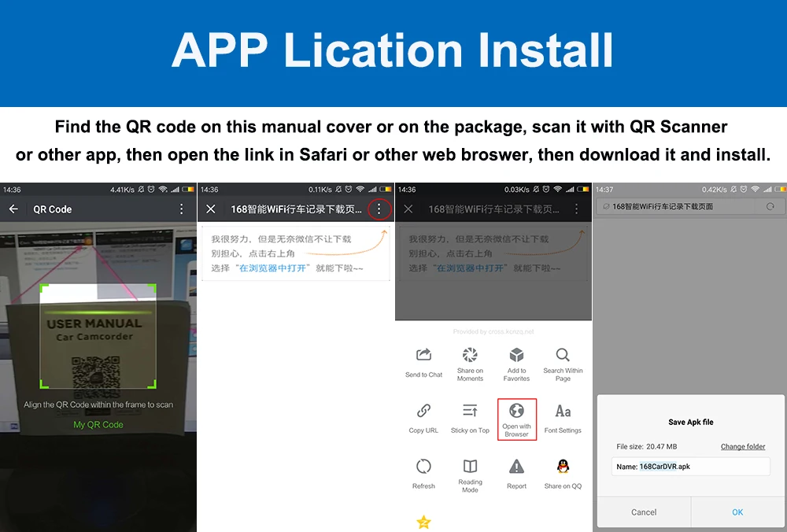
Task: Choose Share on QQ
Action: [563, 474]
